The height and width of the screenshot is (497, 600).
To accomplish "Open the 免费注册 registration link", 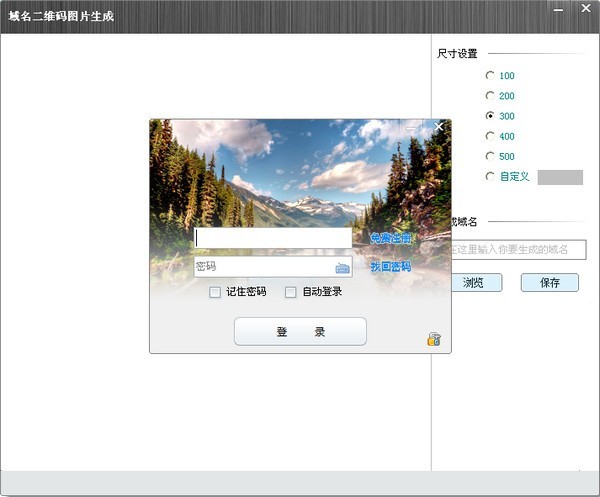I will [x=390, y=238].
